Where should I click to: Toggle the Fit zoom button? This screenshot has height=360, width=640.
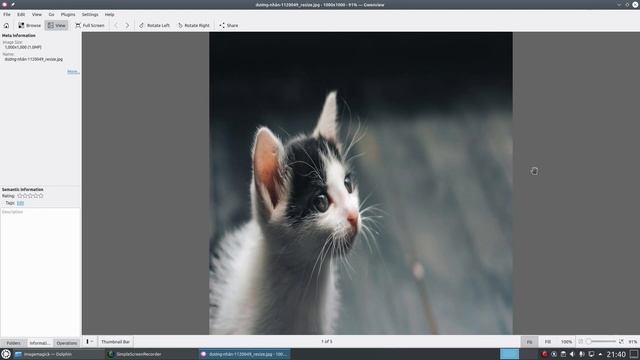point(529,342)
